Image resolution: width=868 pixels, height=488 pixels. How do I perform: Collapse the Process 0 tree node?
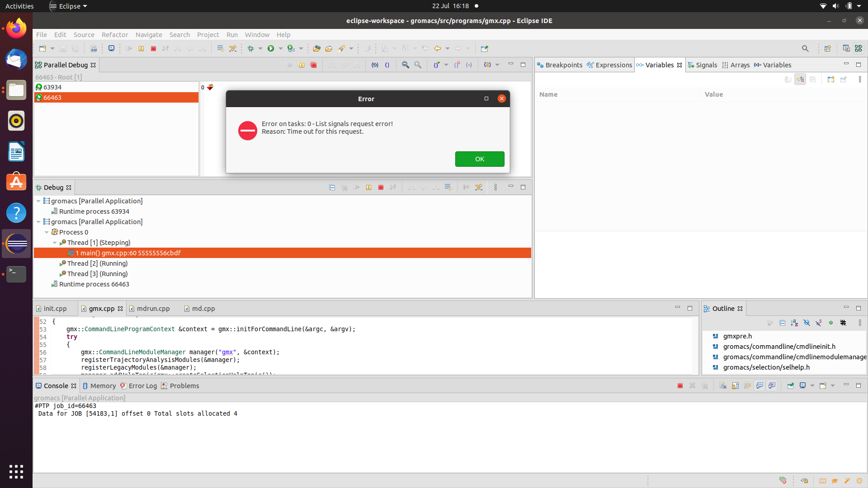[x=47, y=232]
